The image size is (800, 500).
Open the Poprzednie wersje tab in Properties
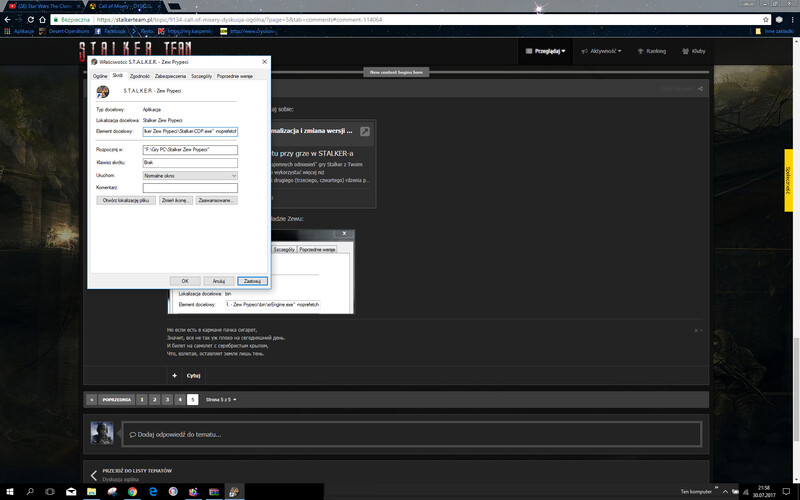tap(235, 76)
